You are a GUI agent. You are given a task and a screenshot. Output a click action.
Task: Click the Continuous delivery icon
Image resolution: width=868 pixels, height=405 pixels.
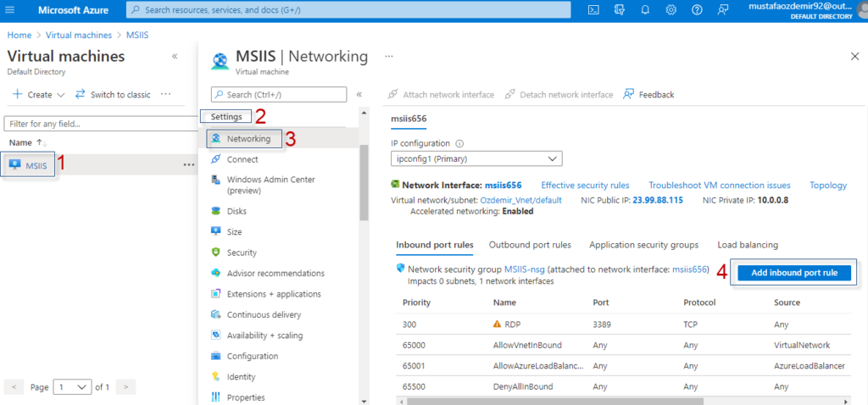(216, 315)
